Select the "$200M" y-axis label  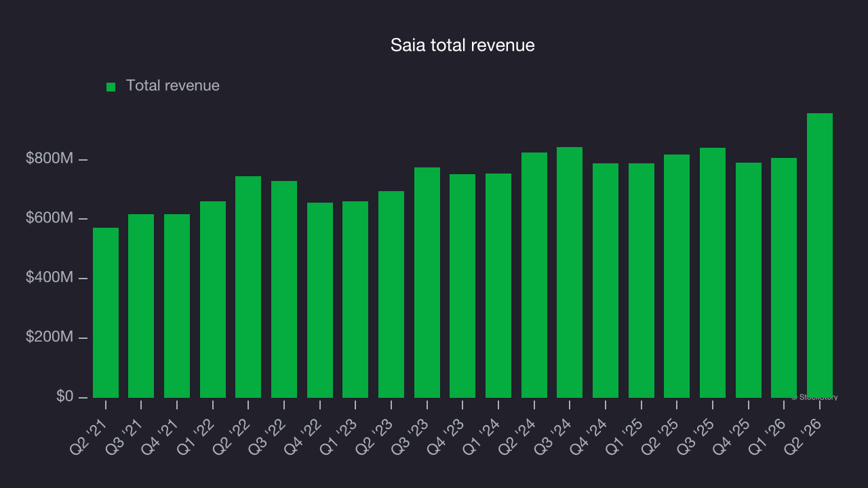pos(50,337)
